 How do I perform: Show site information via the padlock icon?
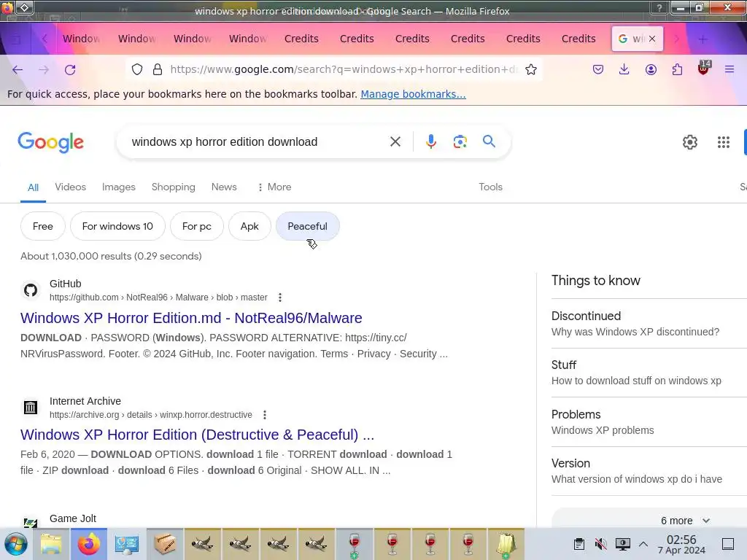(158, 69)
